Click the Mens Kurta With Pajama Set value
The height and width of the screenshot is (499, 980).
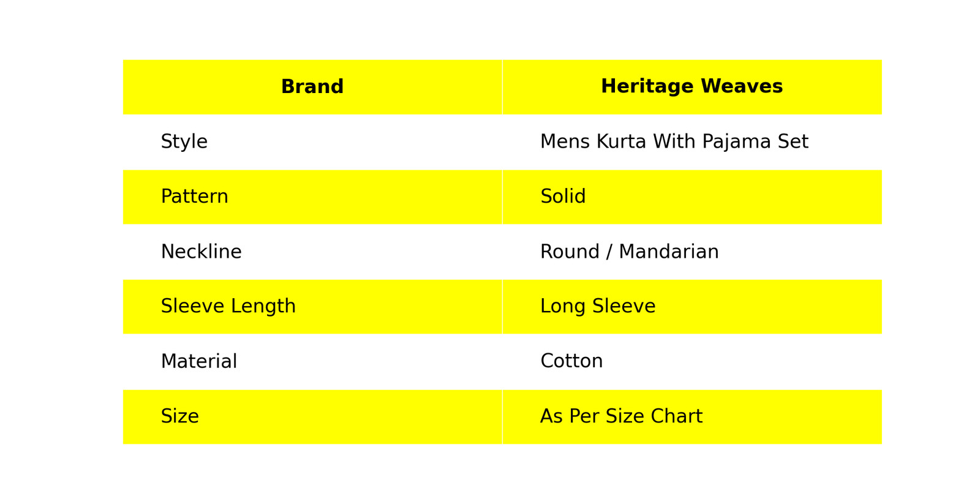point(674,142)
